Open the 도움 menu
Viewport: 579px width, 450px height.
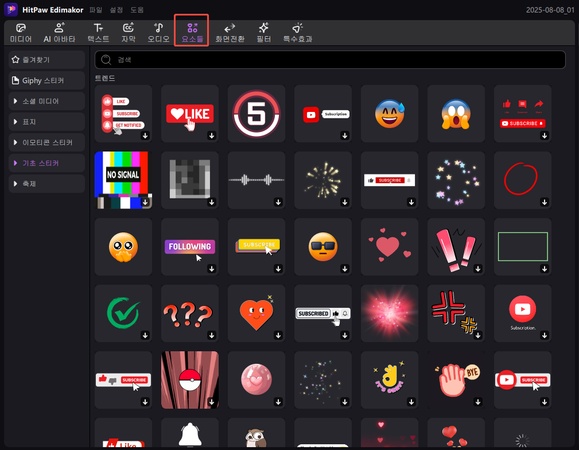tap(137, 10)
